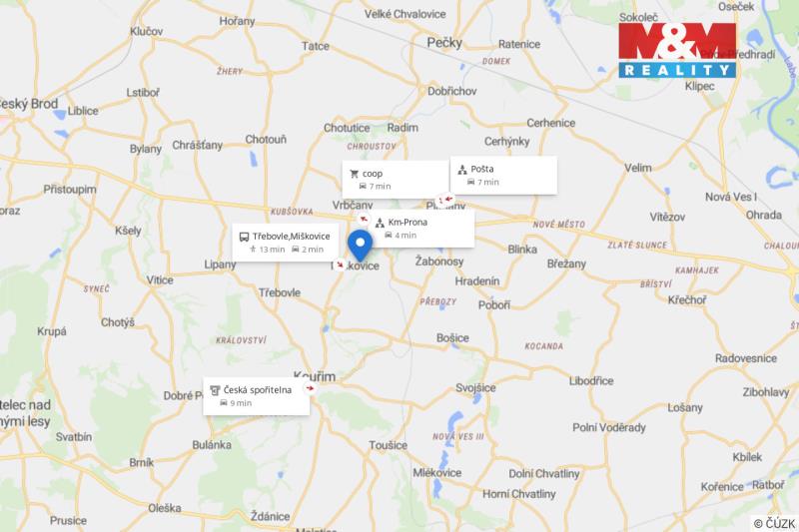Viewport: 799px width, 532px height.
Task: Click the bus icon beside Třebovle,Miškovice
Action: pos(244,237)
